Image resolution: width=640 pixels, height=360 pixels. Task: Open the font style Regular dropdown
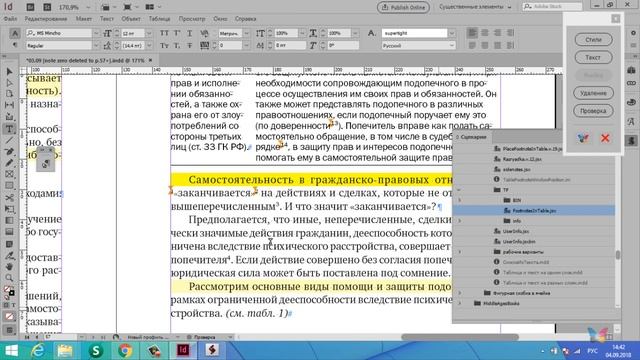[x=96, y=46]
